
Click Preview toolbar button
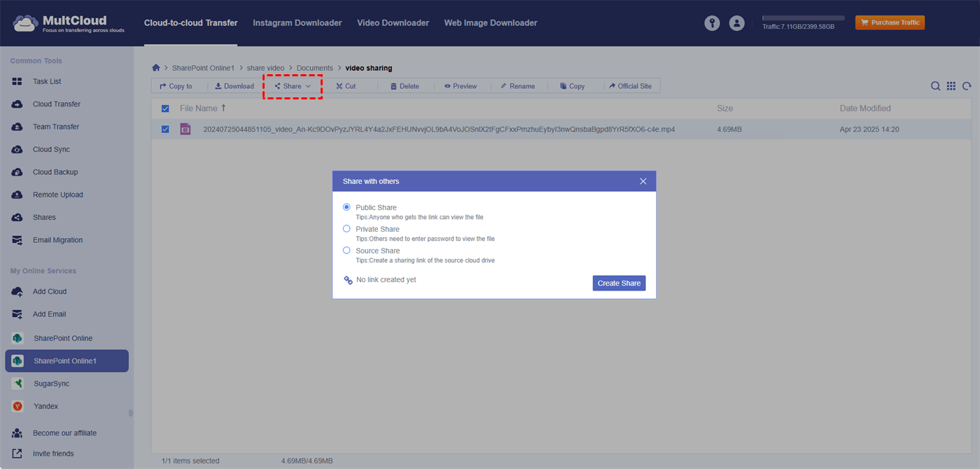pyautogui.click(x=461, y=86)
